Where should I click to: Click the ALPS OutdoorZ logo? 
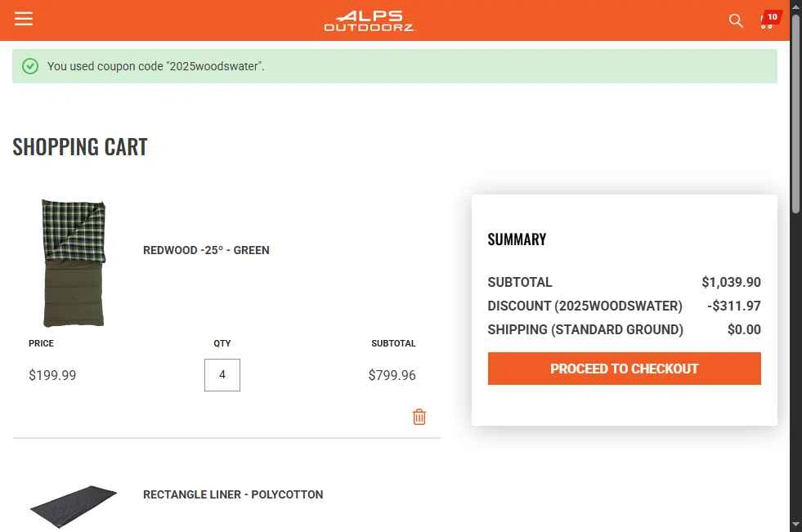click(369, 21)
